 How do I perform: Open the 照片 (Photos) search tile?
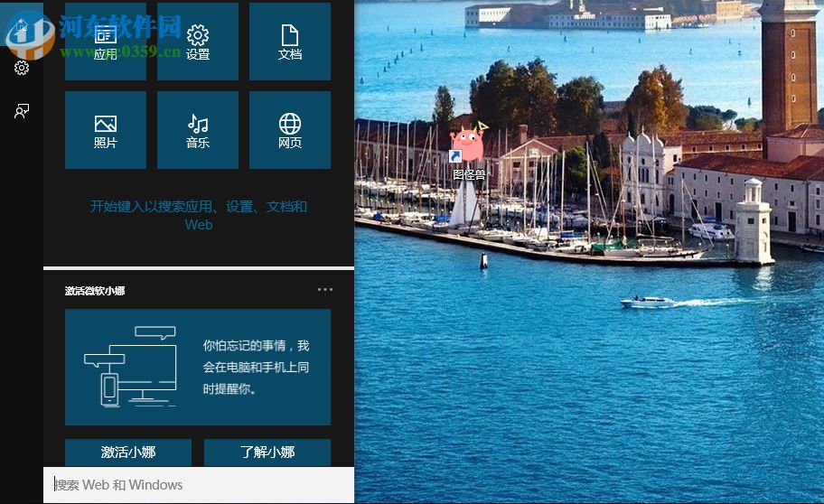105,130
